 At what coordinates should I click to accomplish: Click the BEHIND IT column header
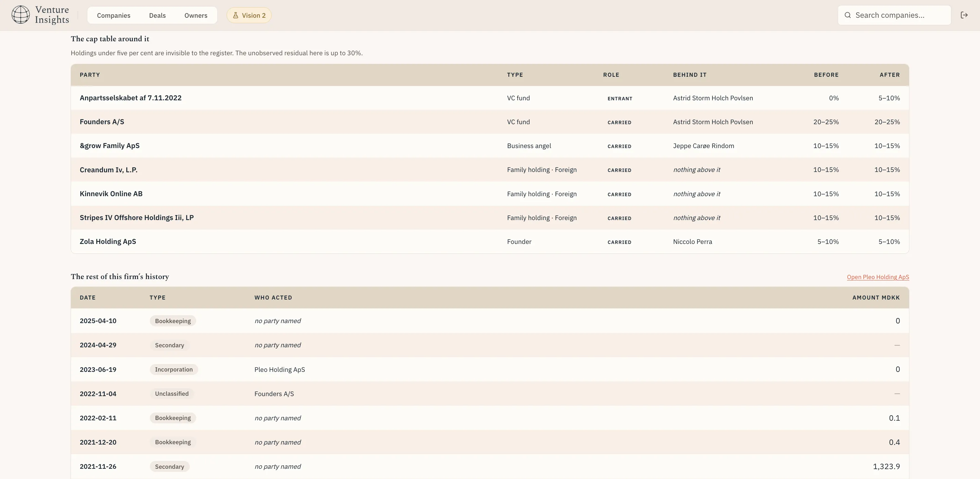690,75
